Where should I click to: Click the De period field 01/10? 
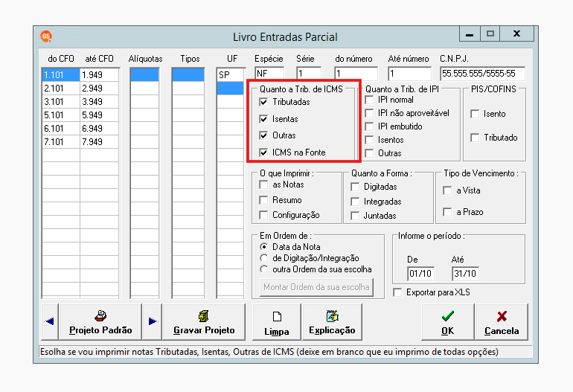click(x=420, y=274)
